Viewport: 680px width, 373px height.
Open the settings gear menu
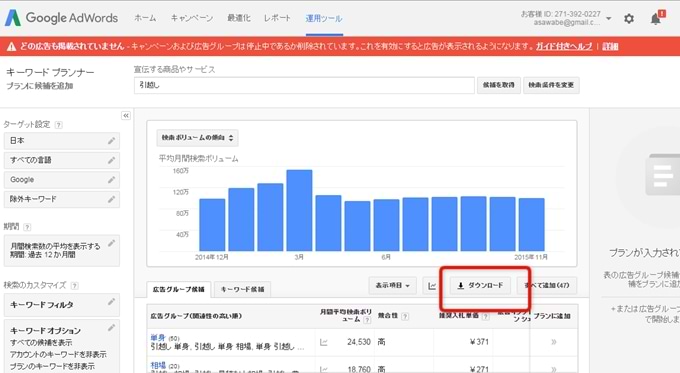coord(629,19)
